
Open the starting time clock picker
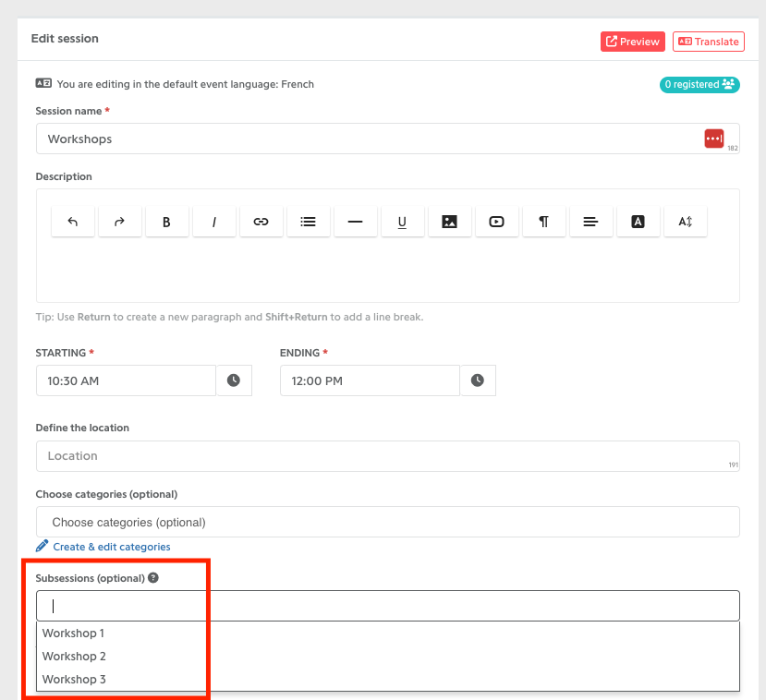tap(234, 380)
